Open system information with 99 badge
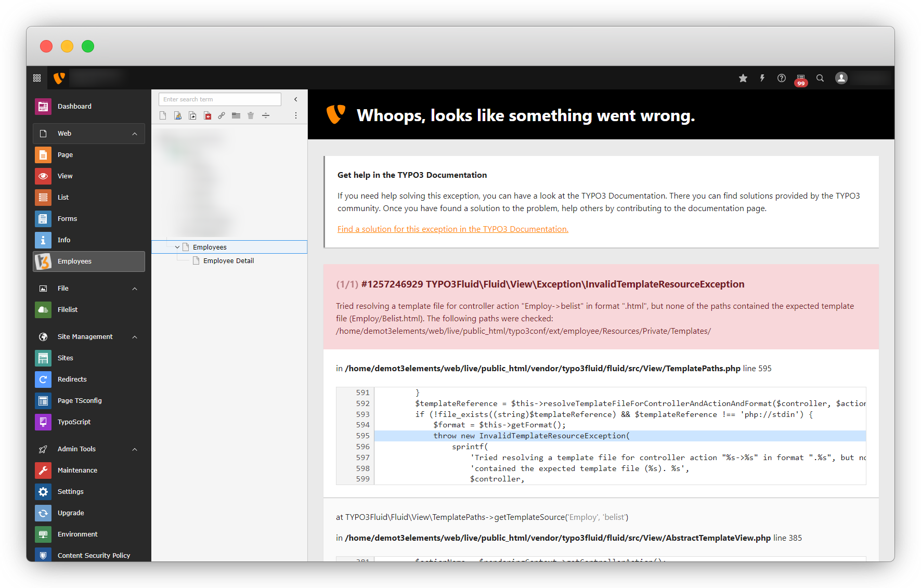The height and width of the screenshot is (588, 921). (x=800, y=79)
